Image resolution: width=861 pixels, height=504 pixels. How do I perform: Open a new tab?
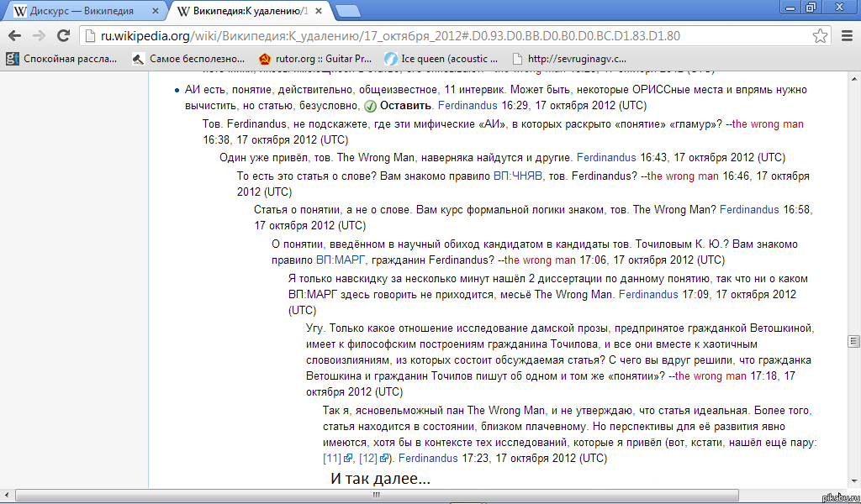[x=347, y=11]
